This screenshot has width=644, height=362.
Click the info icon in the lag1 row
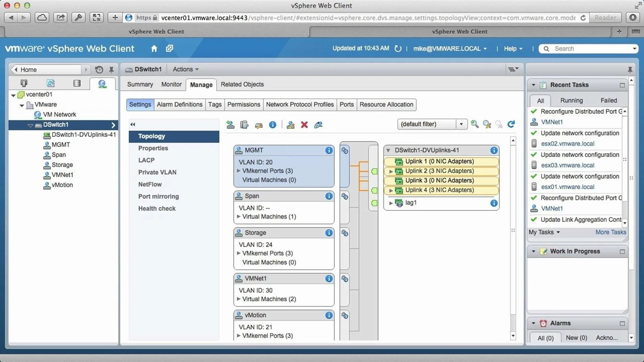pos(494,203)
